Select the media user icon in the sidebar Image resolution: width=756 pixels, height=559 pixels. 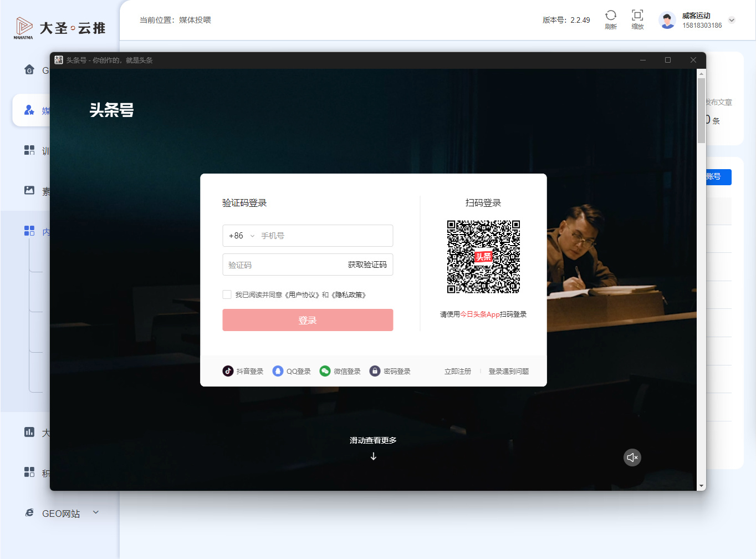pos(29,110)
